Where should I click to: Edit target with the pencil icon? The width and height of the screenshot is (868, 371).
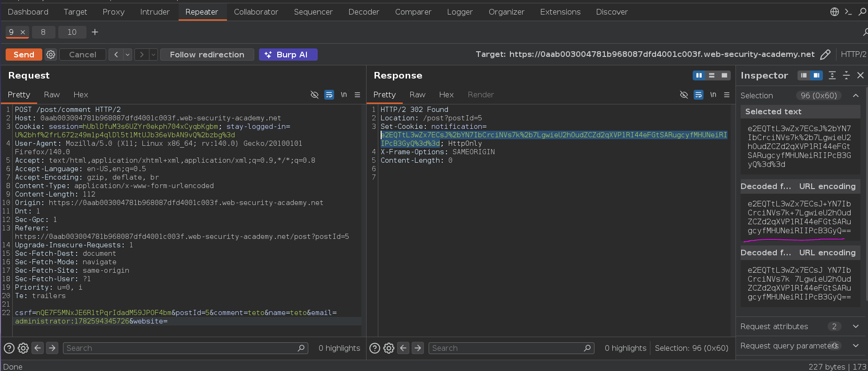[x=825, y=55]
